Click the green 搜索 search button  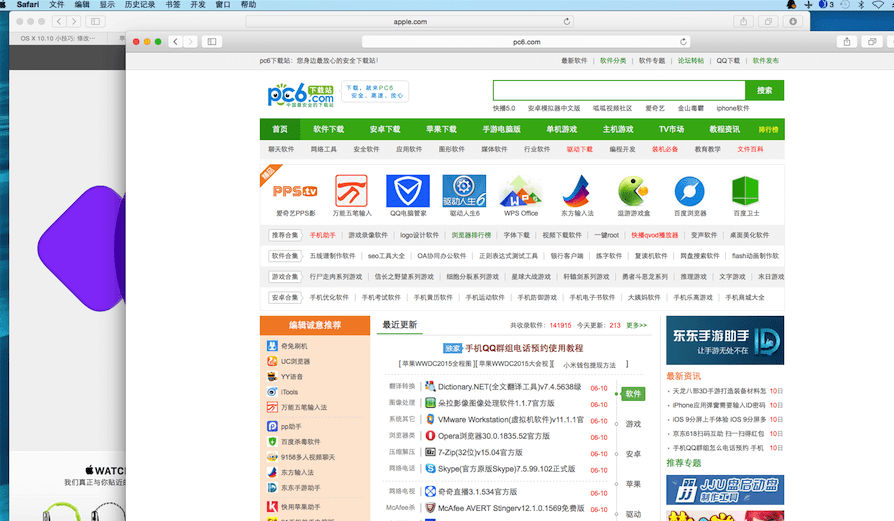(x=765, y=90)
